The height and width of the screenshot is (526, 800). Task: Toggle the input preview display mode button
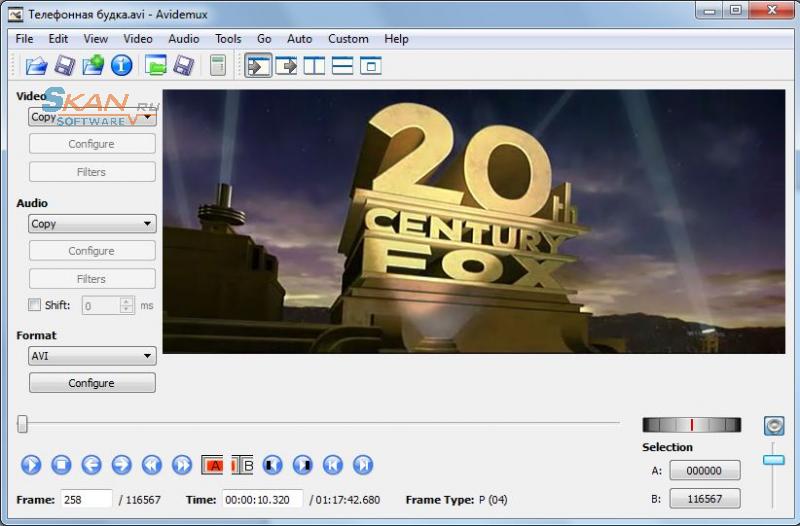click(258, 66)
